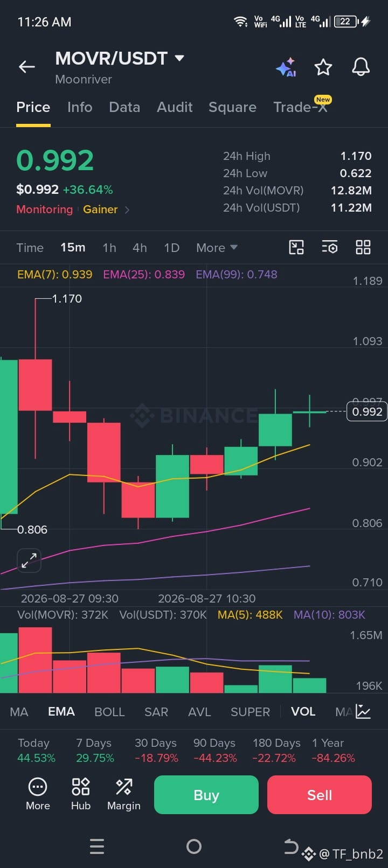
Task: Tap the EMA(99): 0.748 legend
Action: pos(237,275)
